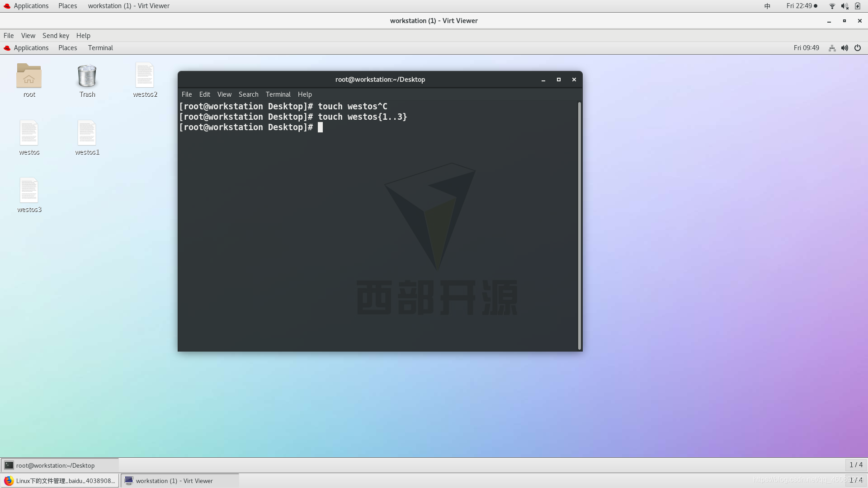Viewport: 868px width, 488px height.
Task: Click the Firefox icon in host taskbar
Action: (9, 481)
